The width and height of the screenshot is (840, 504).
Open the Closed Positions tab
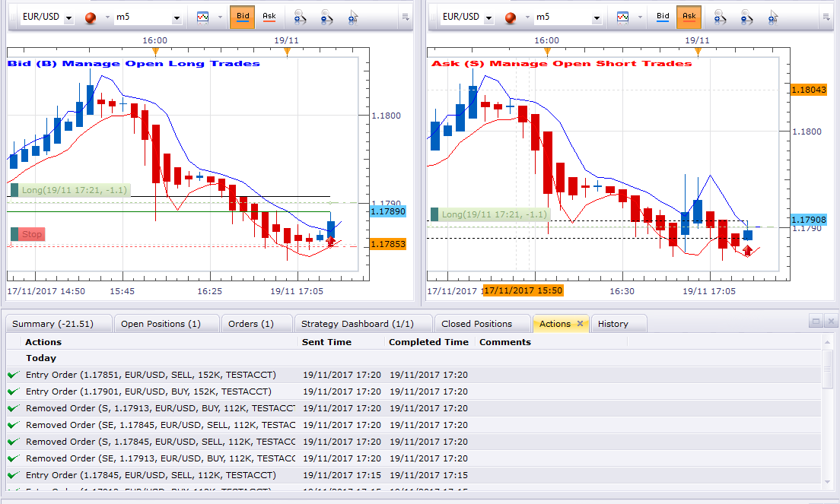tap(476, 324)
